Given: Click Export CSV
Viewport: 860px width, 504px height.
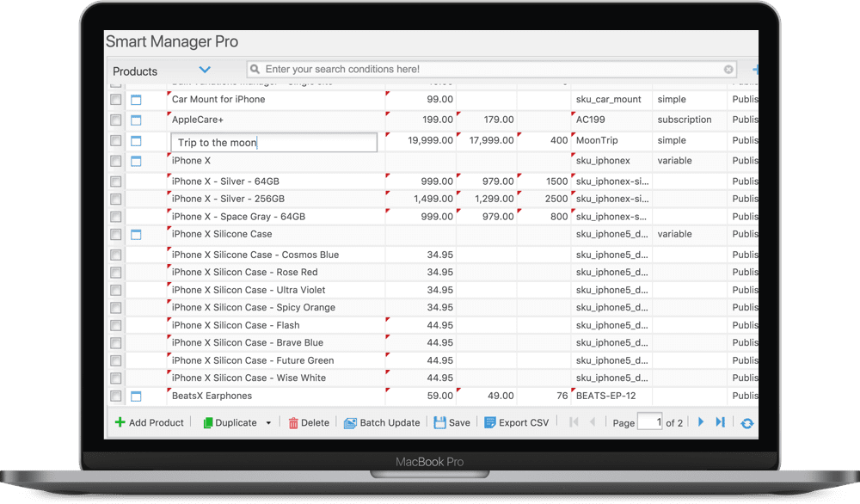Looking at the screenshot, I should pos(517,422).
